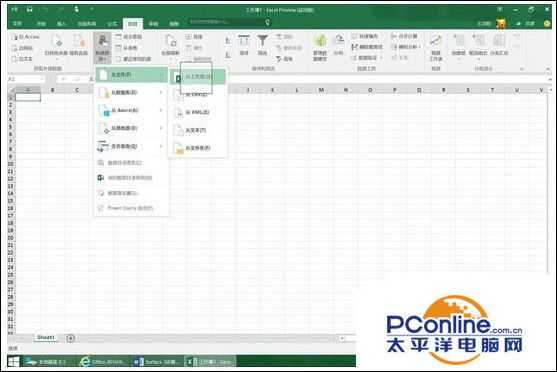Click Show Queries (显示查询) icon
The image size is (557, 372).
[119, 37]
